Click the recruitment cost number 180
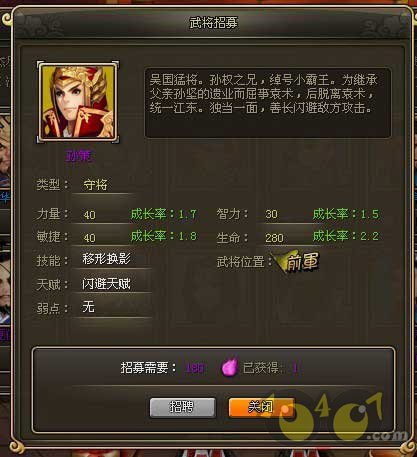 pyautogui.click(x=195, y=368)
